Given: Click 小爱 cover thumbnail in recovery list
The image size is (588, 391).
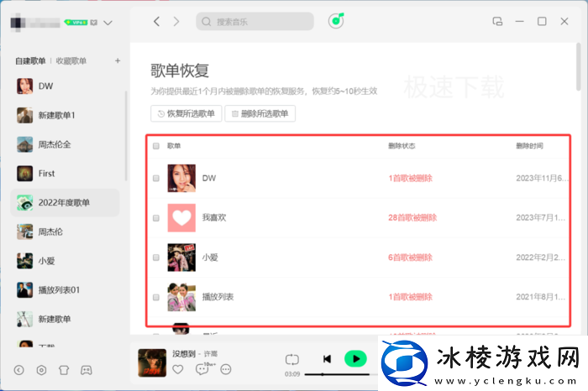Looking at the screenshot, I should (x=181, y=258).
